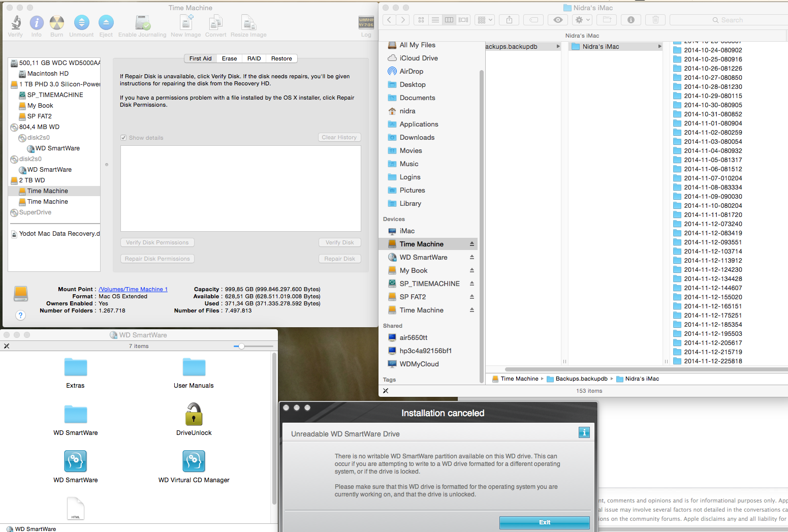This screenshot has height=532, width=788.
Task: Click Exit on the Installation canceled dialog
Action: tap(544, 522)
